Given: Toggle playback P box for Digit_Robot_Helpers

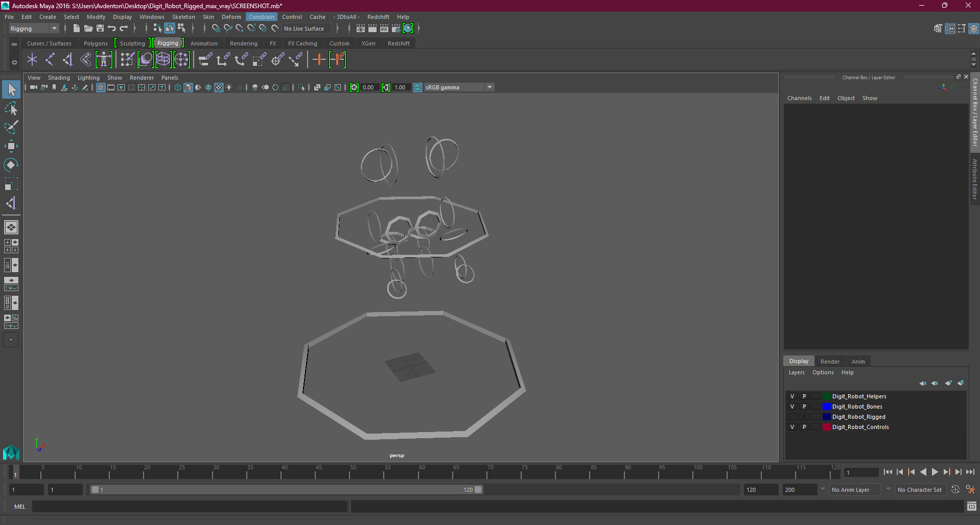Looking at the screenshot, I should [x=804, y=396].
